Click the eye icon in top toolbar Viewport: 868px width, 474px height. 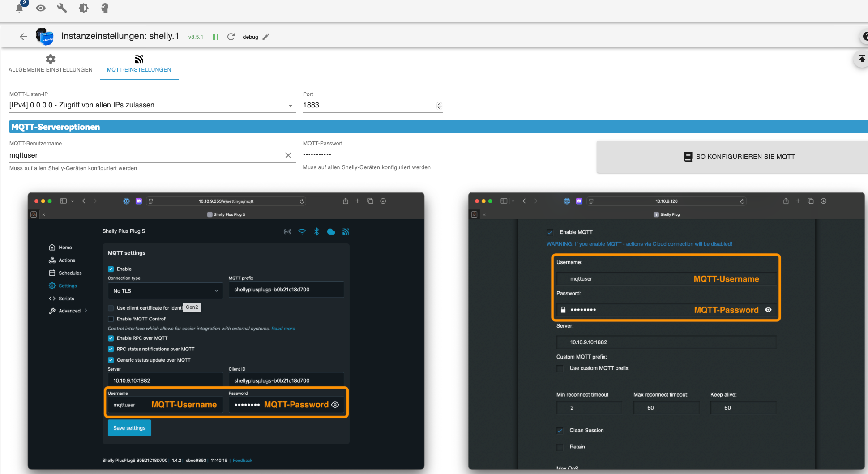[41, 8]
